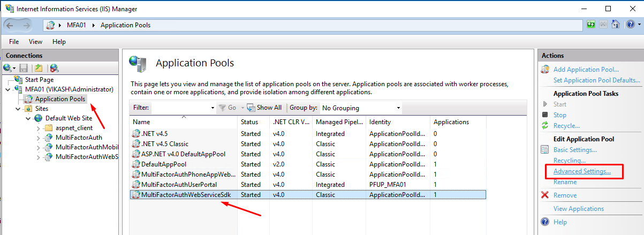Click the green Recycle arrows icon
This screenshot has width=644, height=235.
click(545, 125)
